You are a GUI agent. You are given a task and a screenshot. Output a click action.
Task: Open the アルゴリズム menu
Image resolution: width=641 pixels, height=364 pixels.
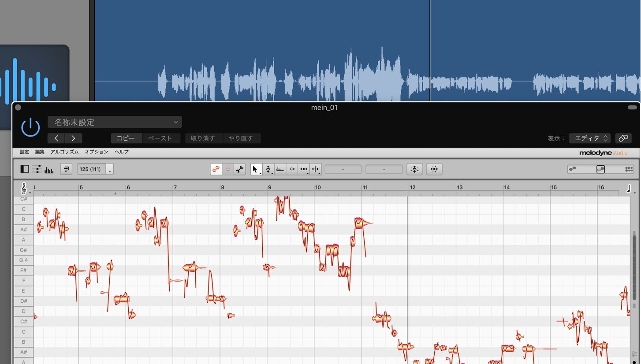(x=64, y=152)
